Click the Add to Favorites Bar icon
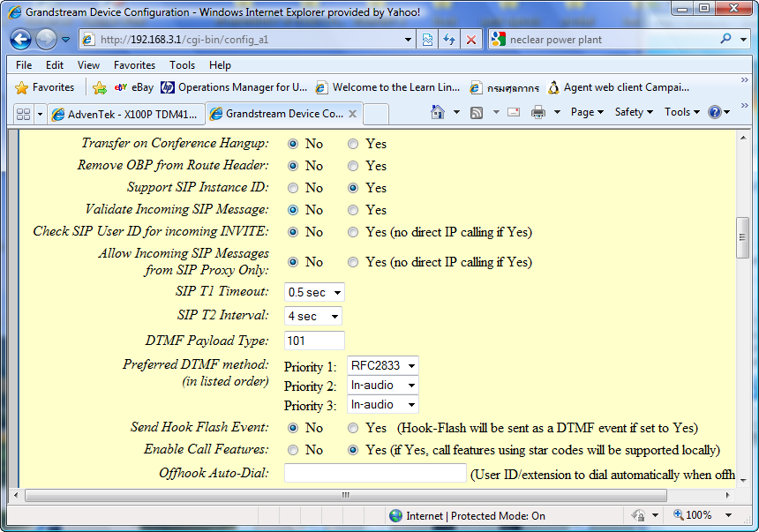 [x=100, y=87]
